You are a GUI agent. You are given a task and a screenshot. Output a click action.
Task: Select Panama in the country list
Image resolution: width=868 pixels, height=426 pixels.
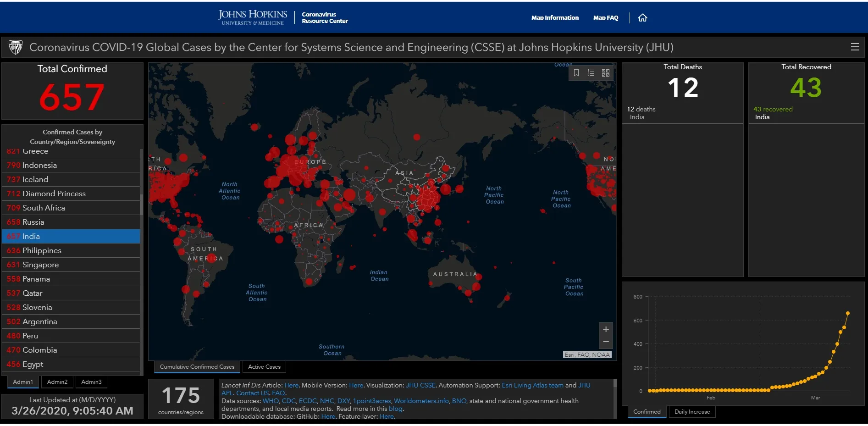[x=71, y=279]
